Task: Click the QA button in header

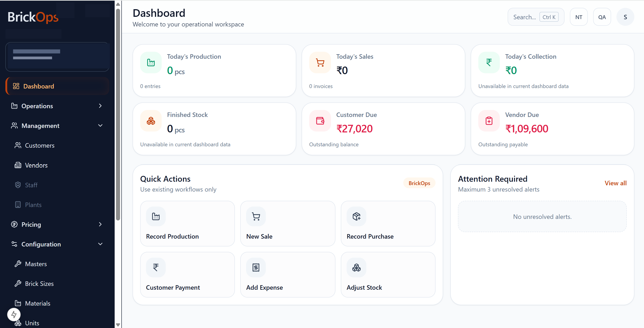Action: tap(602, 17)
